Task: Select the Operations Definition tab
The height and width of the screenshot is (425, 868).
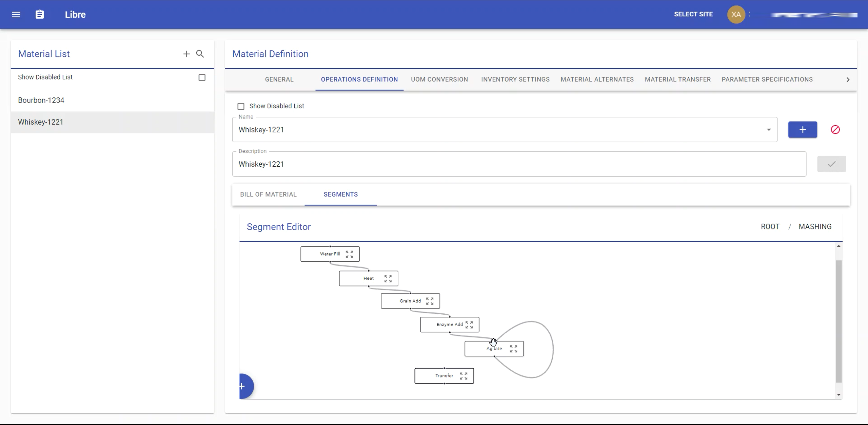Action: (359, 79)
